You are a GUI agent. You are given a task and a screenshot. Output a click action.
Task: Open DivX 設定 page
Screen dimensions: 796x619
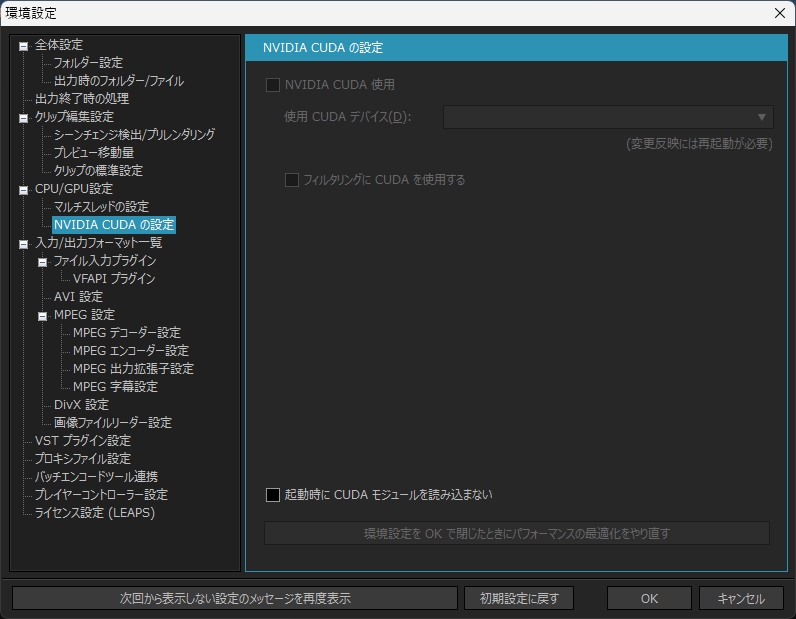pos(82,405)
